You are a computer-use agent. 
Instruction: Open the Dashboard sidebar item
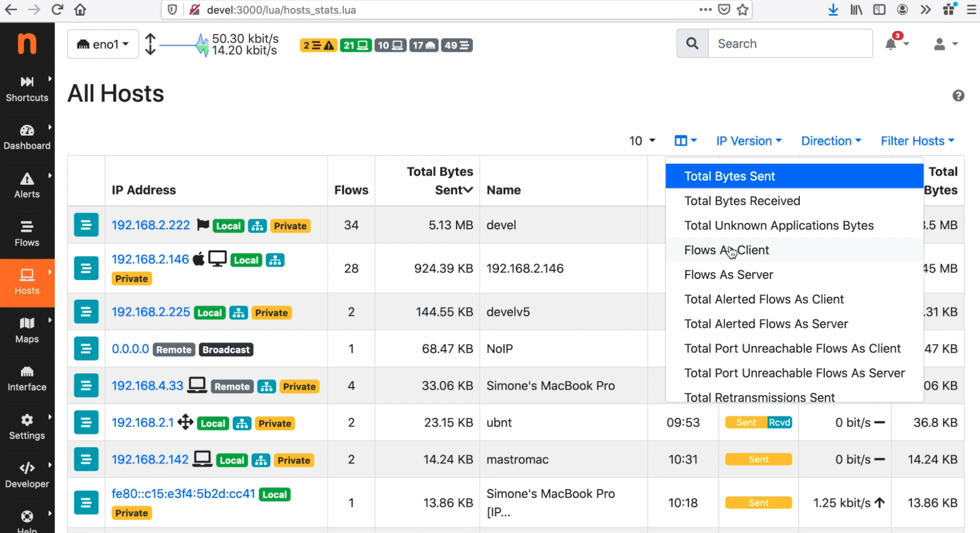(27, 137)
